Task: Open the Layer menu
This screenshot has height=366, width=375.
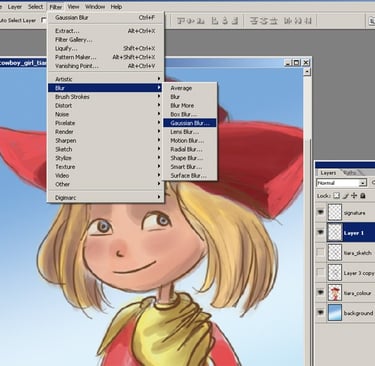Action: click(15, 7)
